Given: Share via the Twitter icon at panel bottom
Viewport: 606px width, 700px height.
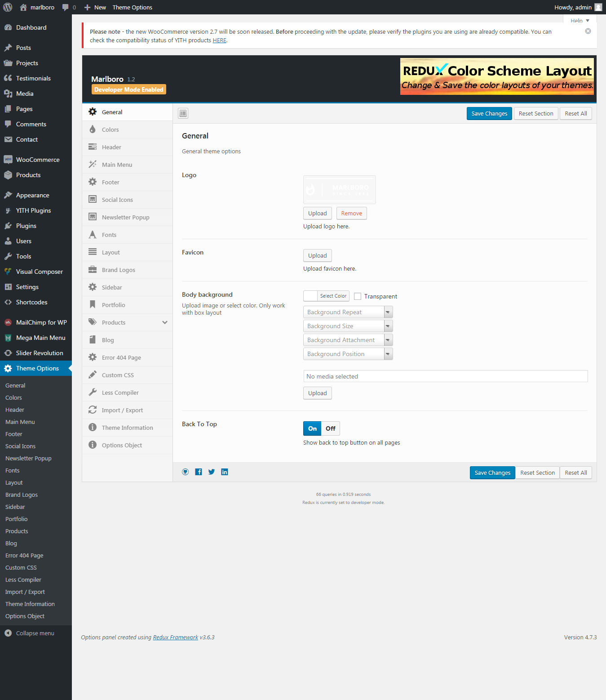Looking at the screenshot, I should tap(211, 472).
